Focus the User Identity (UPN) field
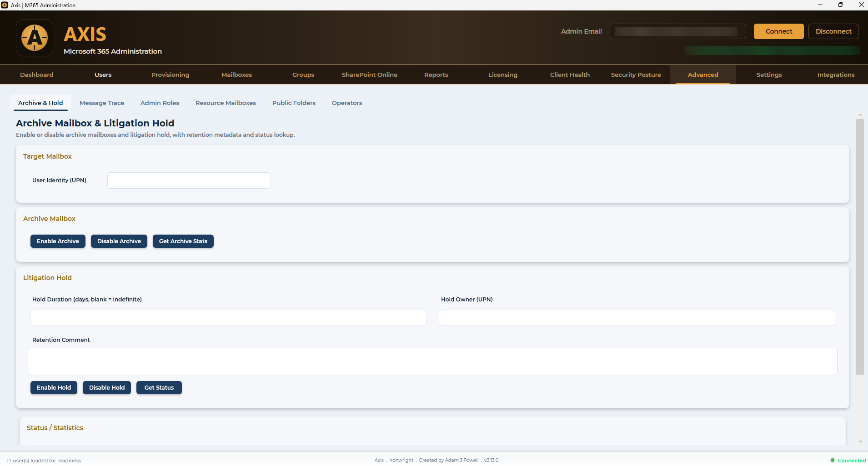 [x=189, y=180]
